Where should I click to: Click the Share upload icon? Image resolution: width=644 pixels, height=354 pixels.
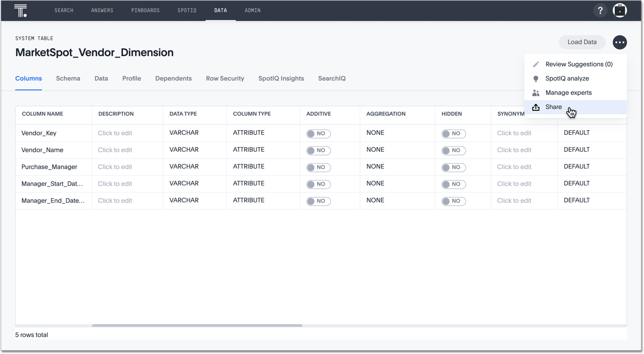[536, 107]
